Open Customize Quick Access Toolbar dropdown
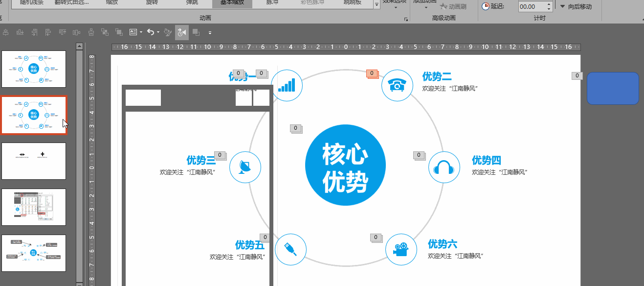Screen dimensions: 644x286 [210, 32]
